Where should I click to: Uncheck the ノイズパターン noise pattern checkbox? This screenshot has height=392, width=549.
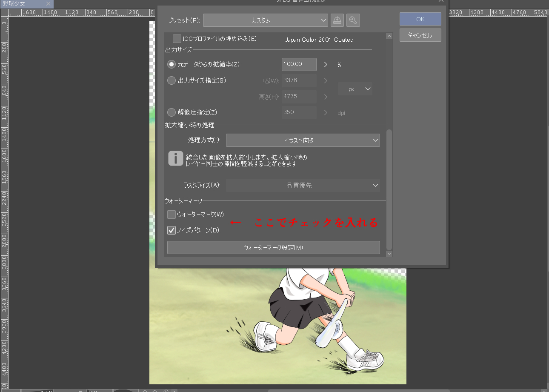[171, 230]
